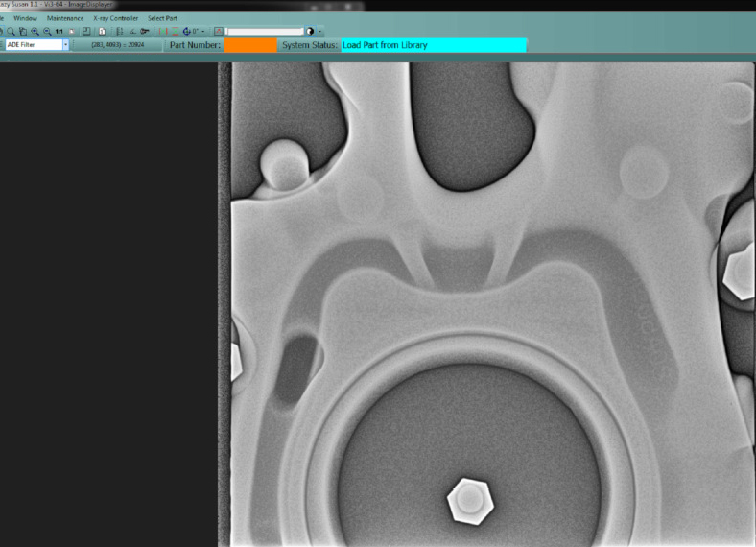Expand the rotation angle dropdown arrow
This screenshot has width=756, height=547.
pos(203,31)
